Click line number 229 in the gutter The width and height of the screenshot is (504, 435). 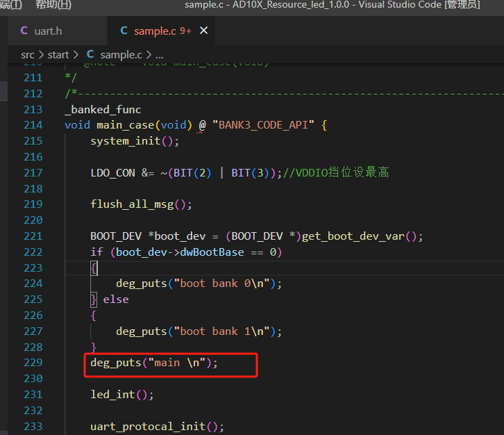tap(33, 363)
